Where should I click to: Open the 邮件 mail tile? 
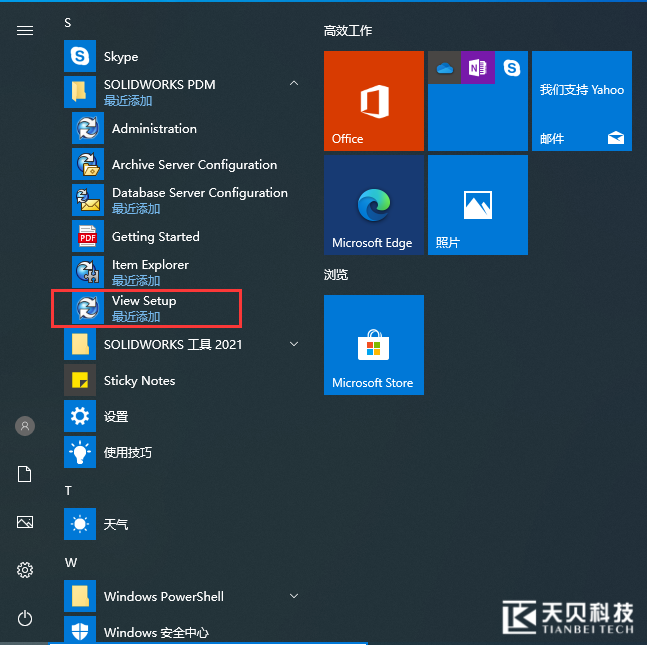coord(582,101)
